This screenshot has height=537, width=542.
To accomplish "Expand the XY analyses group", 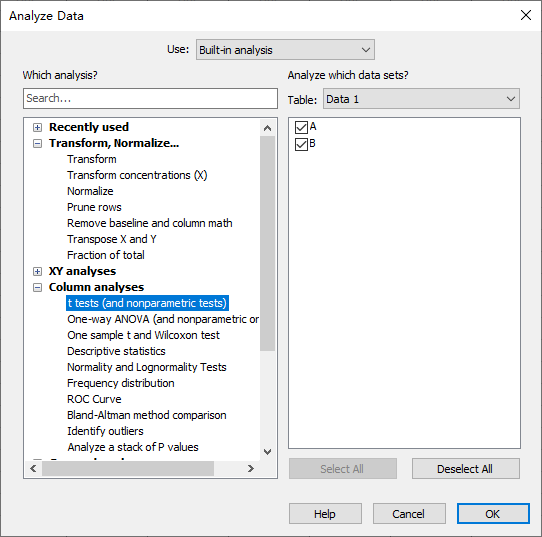I will click(x=37, y=271).
